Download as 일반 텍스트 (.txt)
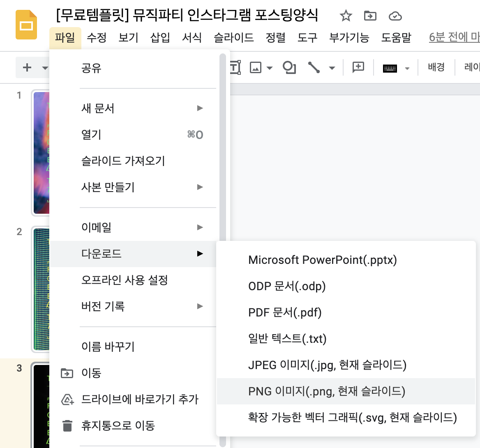480x448 pixels. tap(346, 339)
